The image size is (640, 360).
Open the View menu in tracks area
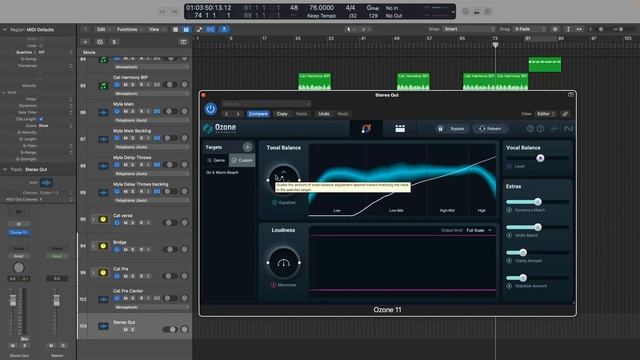point(156,29)
